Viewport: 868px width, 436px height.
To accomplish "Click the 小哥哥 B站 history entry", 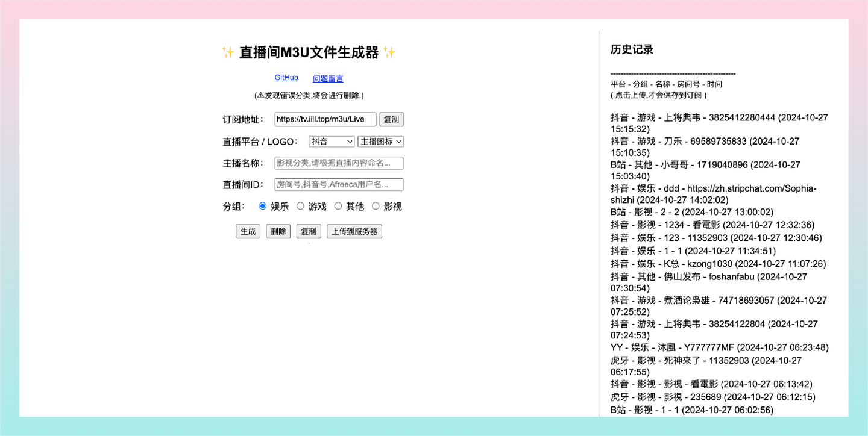I will (x=704, y=164).
